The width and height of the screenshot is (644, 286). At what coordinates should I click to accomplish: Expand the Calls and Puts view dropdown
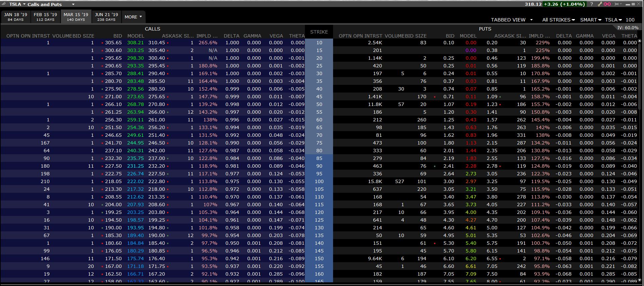pyautogui.click(x=73, y=4)
